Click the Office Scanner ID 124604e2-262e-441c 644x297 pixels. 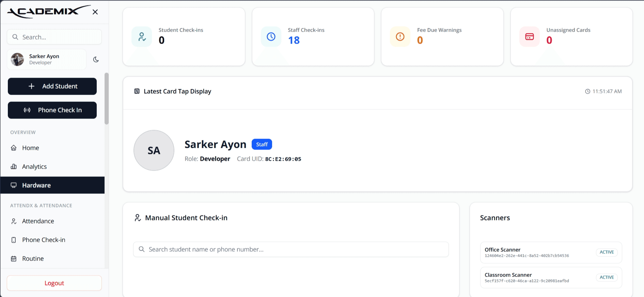point(527,256)
